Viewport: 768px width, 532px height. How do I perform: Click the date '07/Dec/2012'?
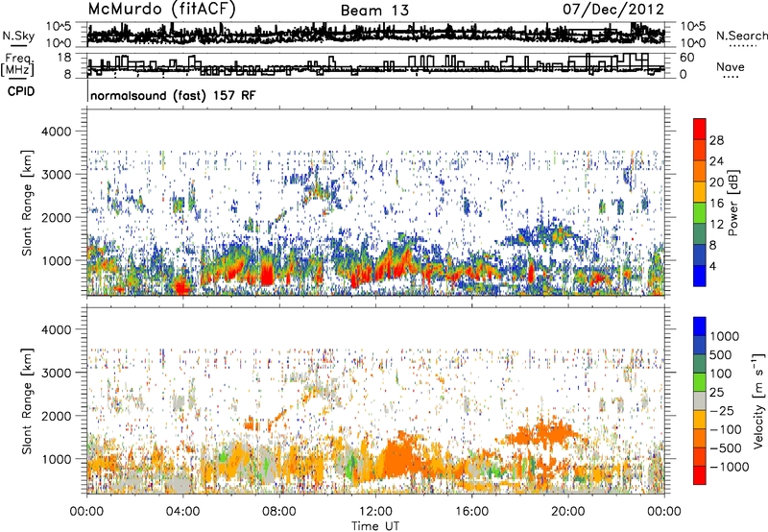click(x=613, y=10)
